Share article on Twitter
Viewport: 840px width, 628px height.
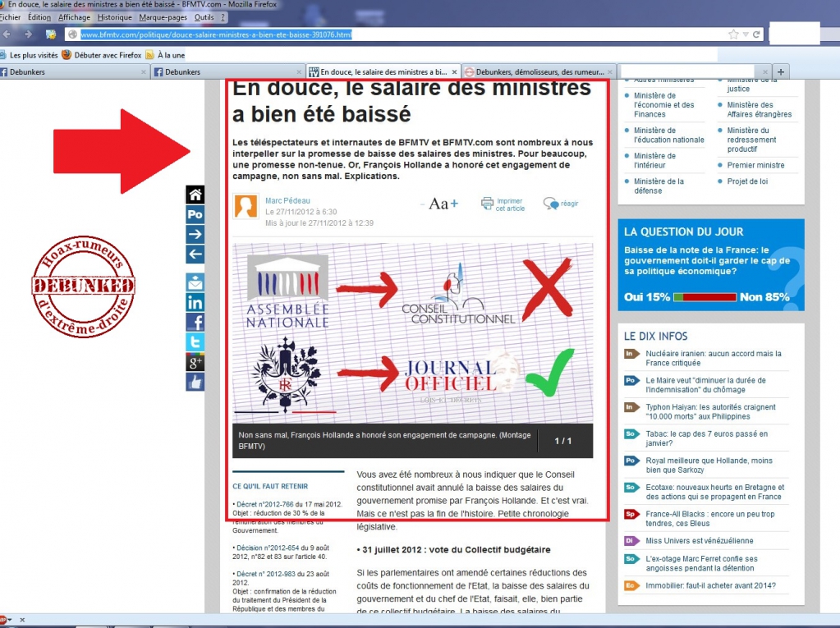pyautogui.click(x=195, y=342)
